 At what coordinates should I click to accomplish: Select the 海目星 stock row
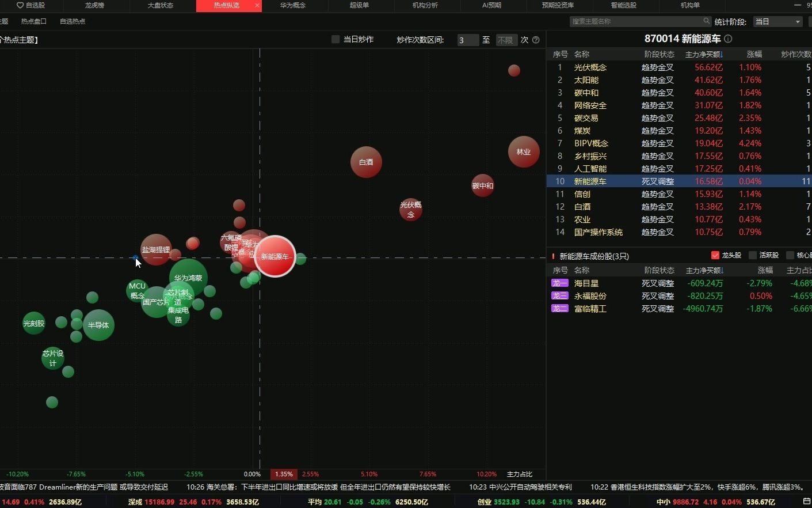pyautogui.click(x=679, y=283)
